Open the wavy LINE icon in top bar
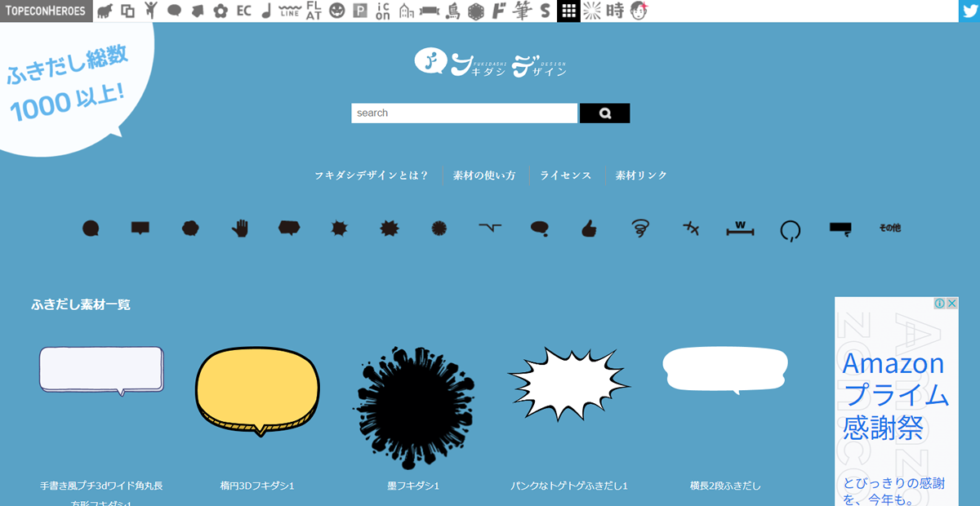Viewport: 980px width, 506px height. [x=289, y=11]
